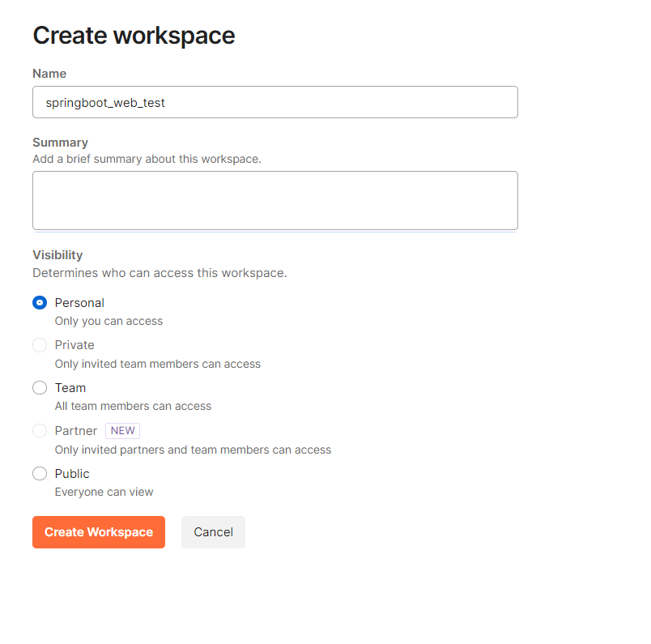Image resolution: width=651 pixels, height=644 pixels.
Task: Pick the Partner radio button
Action: point(40,430)
